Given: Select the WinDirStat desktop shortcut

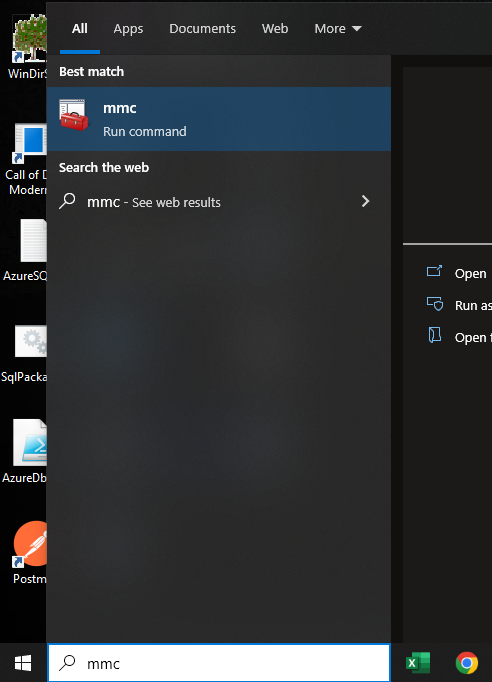Looking at the screenshot, I should 28,47.
